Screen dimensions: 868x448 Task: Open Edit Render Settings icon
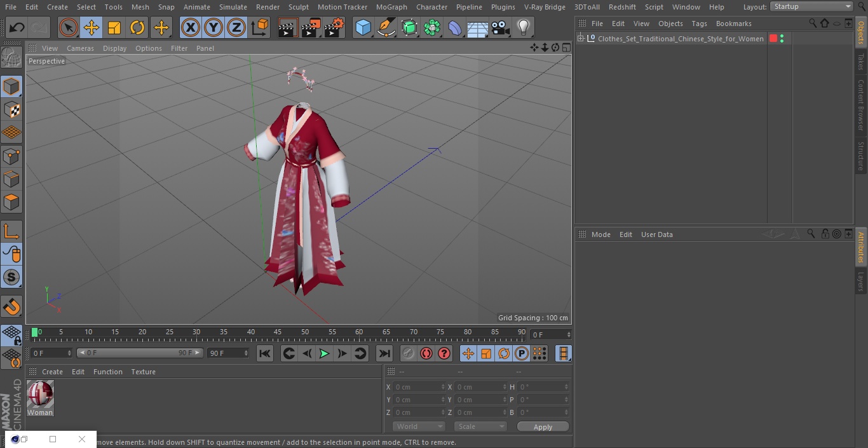coord(334,27)
